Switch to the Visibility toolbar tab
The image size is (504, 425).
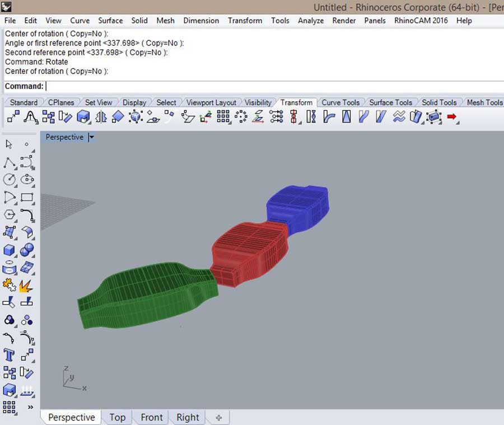click(258, 102)
